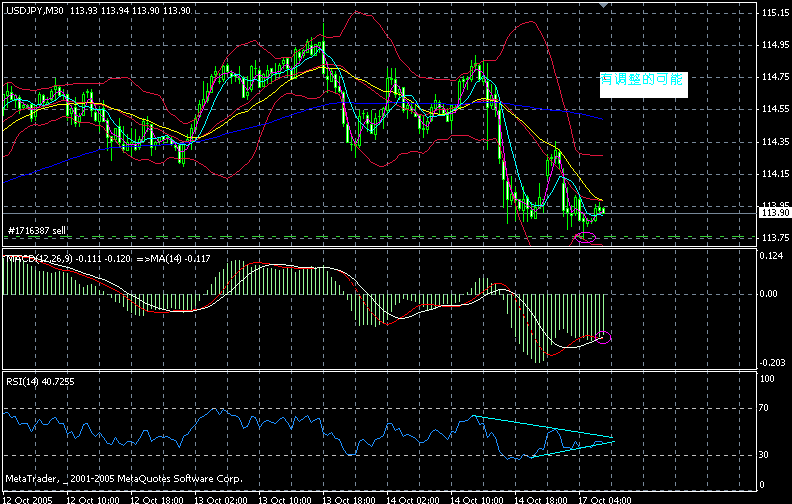Image resolution: width=792 pixels, height=504 pixels.
Task: Click the 114.95 price axis label
Action: (775, 45)
